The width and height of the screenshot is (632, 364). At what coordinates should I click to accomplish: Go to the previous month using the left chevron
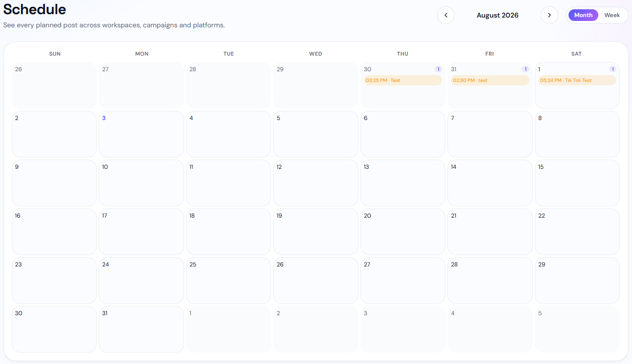(445, 15)
